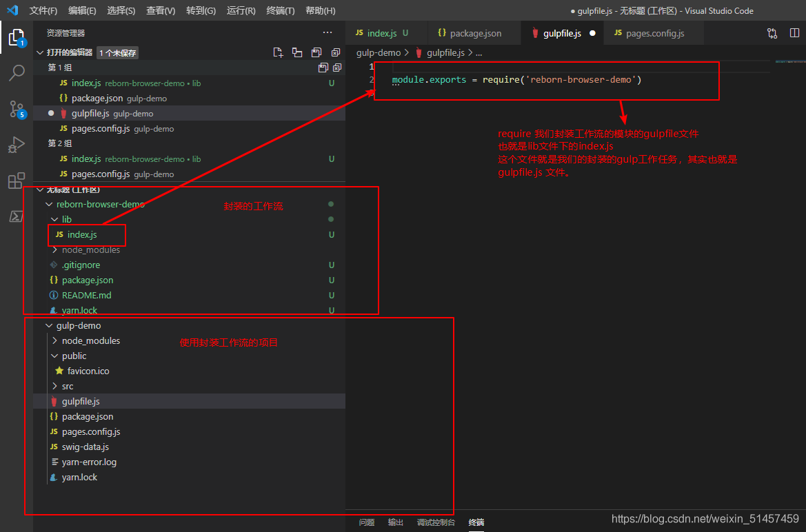The image size is (806, 532).
Task: Click the split editor right icon
Action: (x=794, y=33)
